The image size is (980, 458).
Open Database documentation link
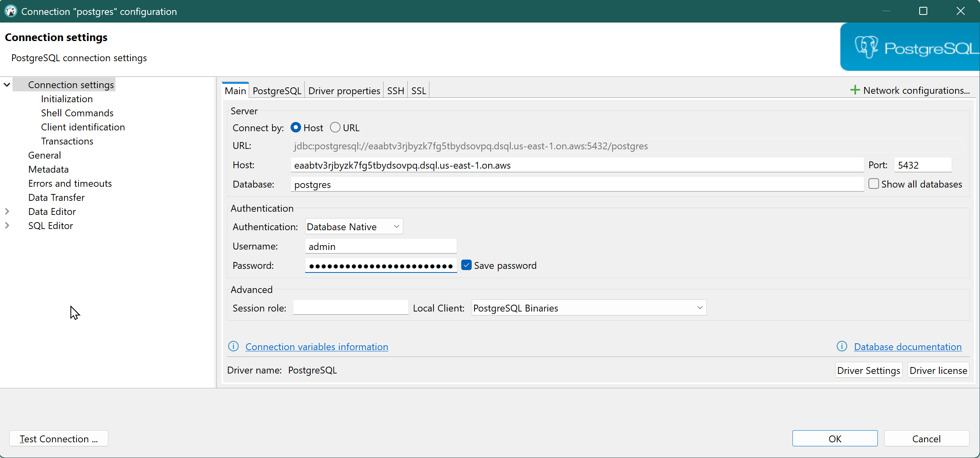pos(908,347)
